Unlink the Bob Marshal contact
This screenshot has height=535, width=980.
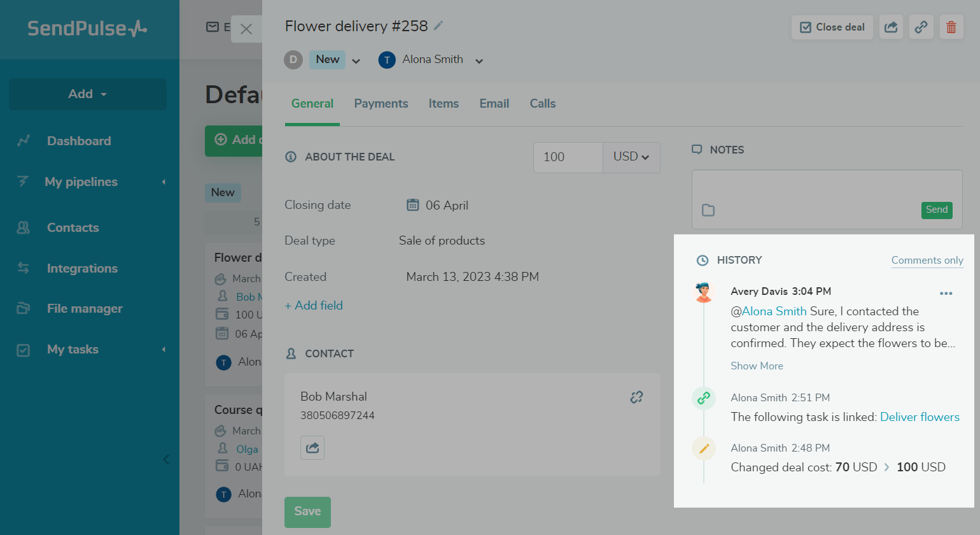pyautogui.click(x=636, y=397)
